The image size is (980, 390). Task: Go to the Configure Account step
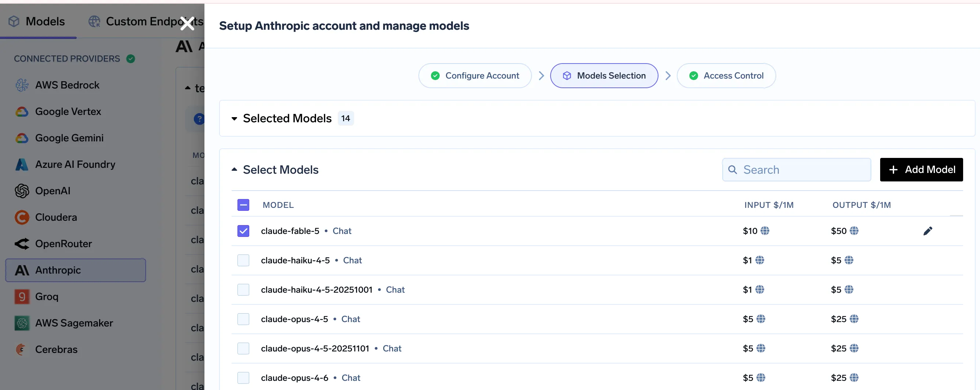coord(475,76)
